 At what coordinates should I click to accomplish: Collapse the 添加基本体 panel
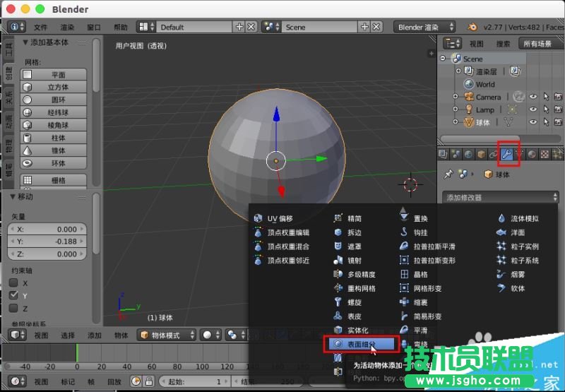[x=25, y=42]
